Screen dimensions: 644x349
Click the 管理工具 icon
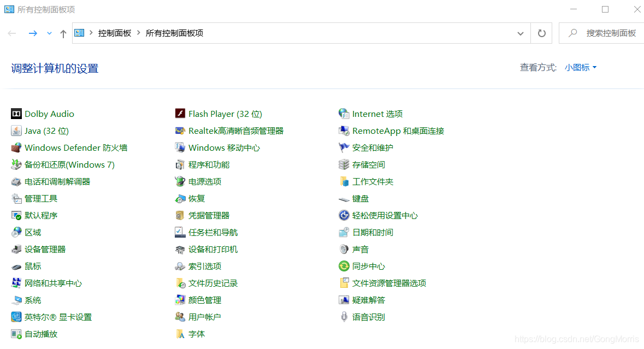point(16,198)
